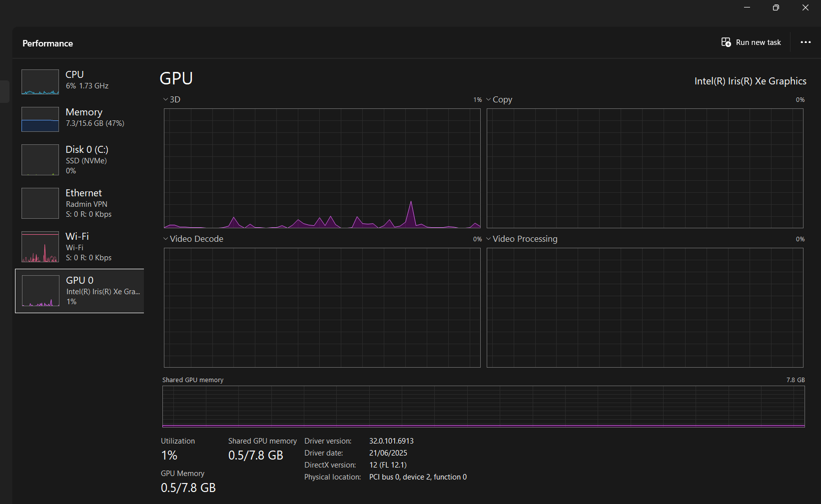Select the GPU 0 thumbnail graph
The width and height of the screenshot is (821, 504).
[40, 291]
